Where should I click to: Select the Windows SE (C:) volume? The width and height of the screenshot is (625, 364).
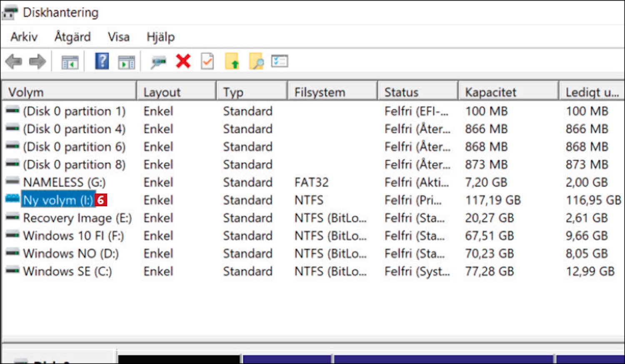click(67, 272)
